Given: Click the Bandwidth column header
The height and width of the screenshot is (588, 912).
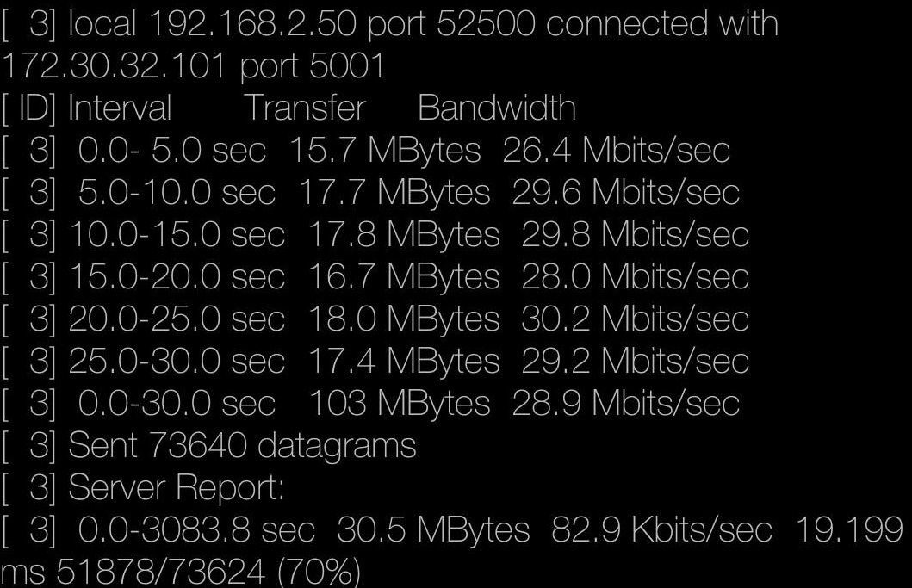Looking at the screenshot, I should click(x=497, y=108).
